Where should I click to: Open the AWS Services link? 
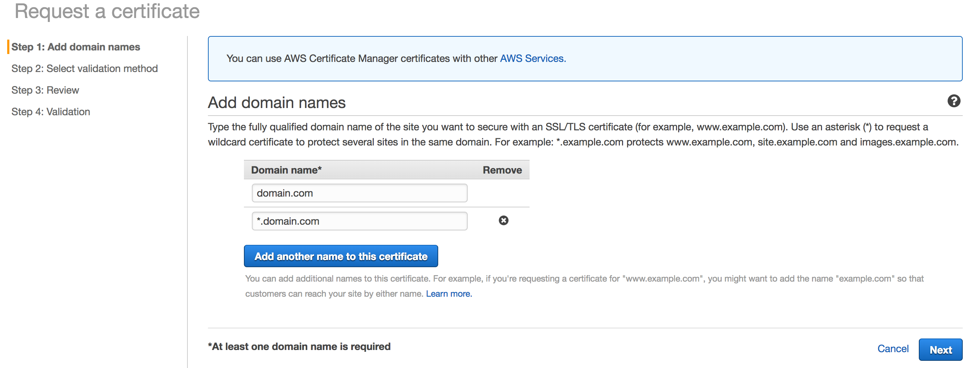[x=532, y=58]
